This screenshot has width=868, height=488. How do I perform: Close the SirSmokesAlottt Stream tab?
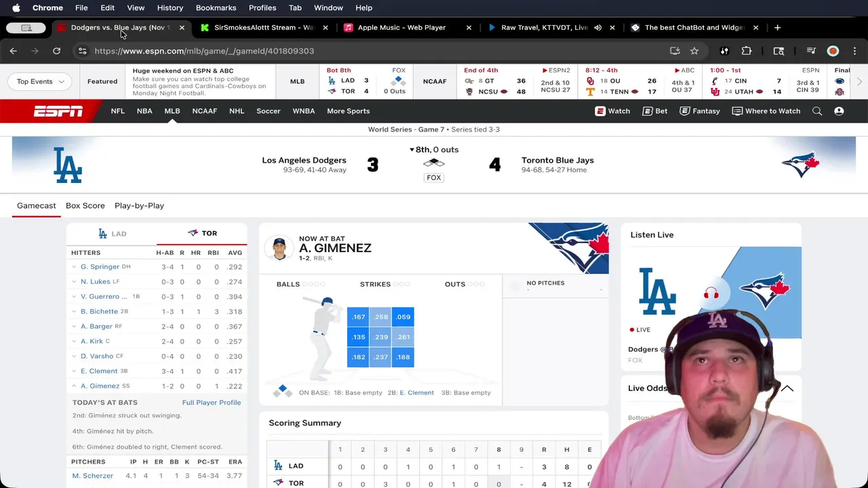coord(325,28)
